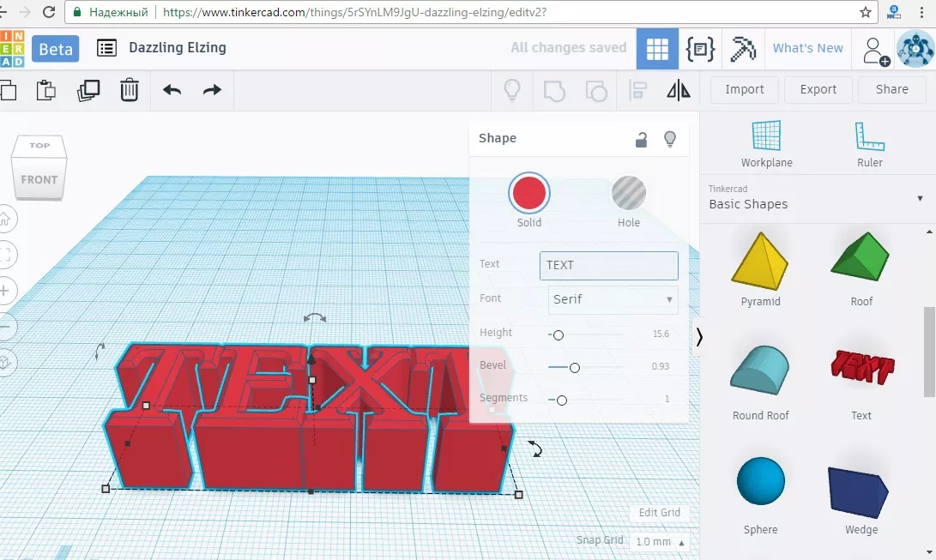The width and height of the screenshot is (936, 560).
Task: Toggle the shape lock icon
Action: [641, 140]
